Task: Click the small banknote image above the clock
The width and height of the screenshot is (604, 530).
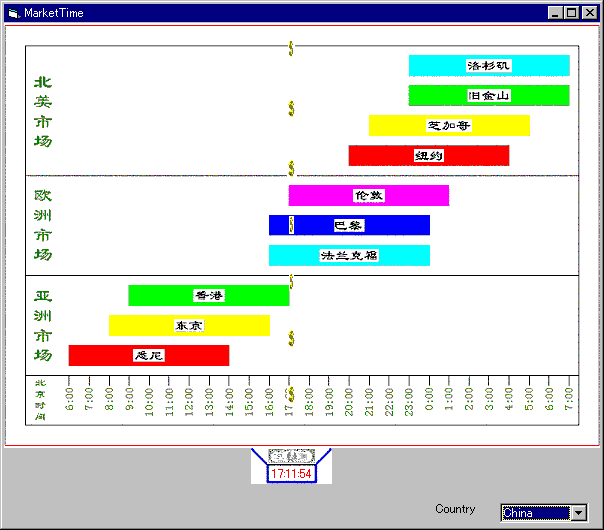Action: (292, 456)
